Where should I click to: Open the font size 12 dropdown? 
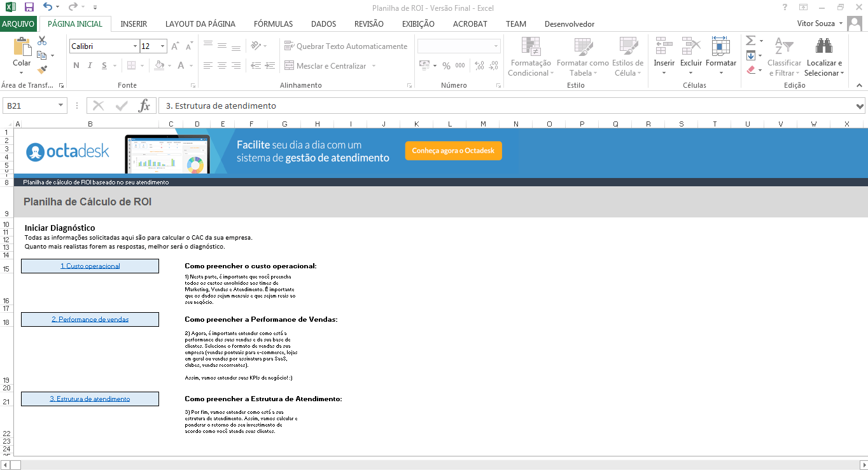pyautogui.click(x=163, y=46)
